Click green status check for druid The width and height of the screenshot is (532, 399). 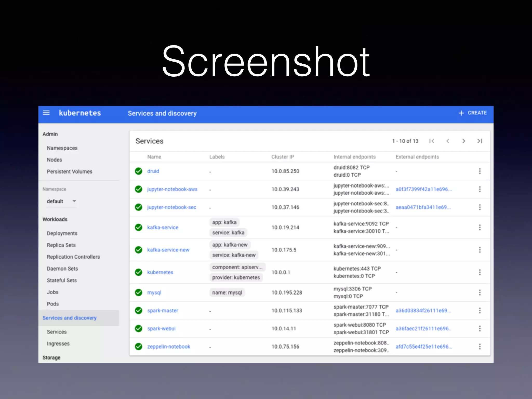point(139,171)
